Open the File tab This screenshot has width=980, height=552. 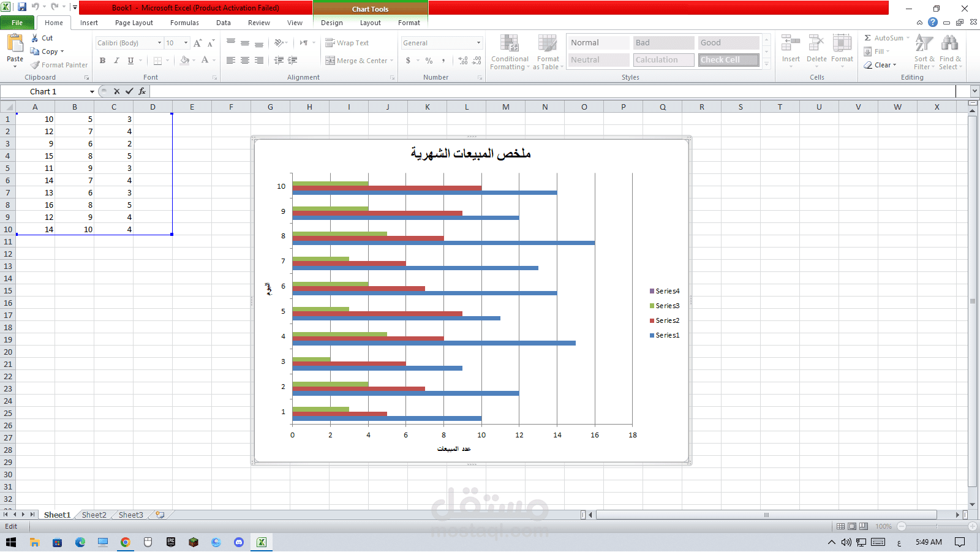(x=17, y=23)
